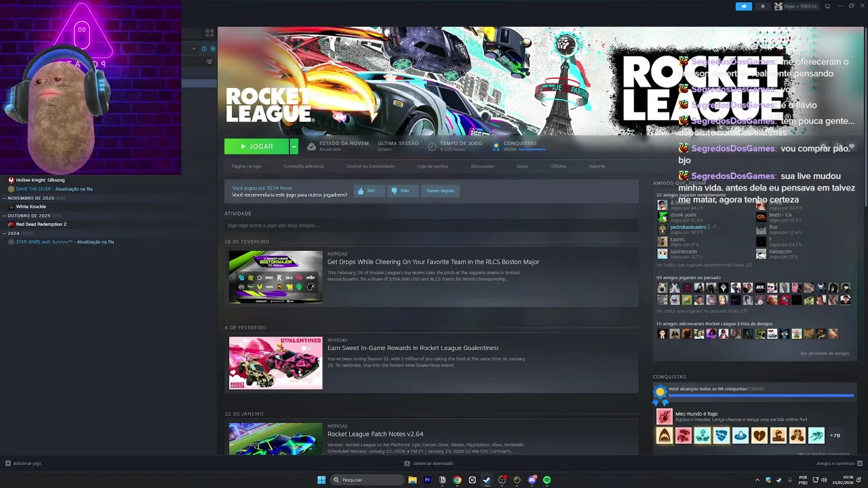Click the Steam announcements megaphone button
This screenshot has height=488, width=868.
[x=744, y=6]
